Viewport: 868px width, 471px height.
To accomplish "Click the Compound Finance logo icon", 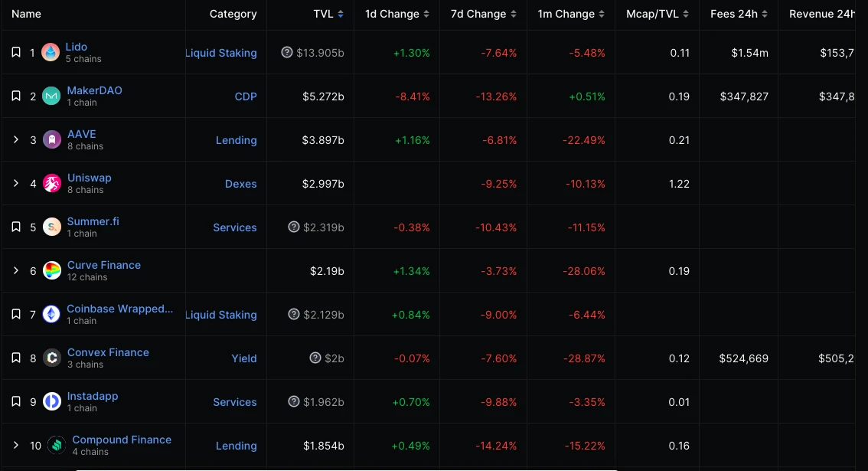I will [57, 445].
